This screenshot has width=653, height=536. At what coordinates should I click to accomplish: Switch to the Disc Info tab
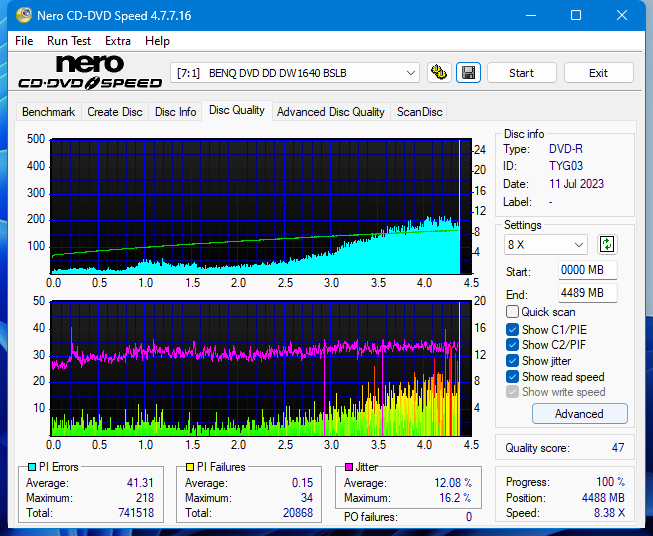(x=175, y=112)
